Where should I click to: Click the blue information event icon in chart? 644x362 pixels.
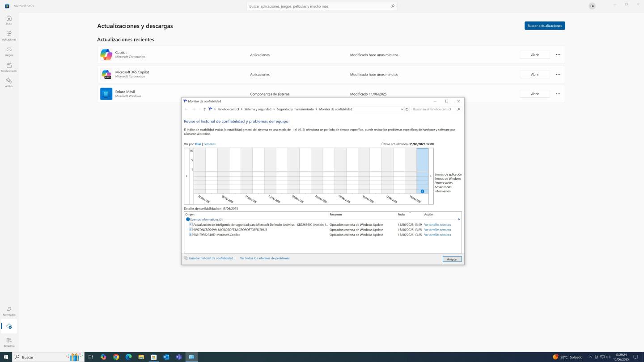[x=422, y=191]
